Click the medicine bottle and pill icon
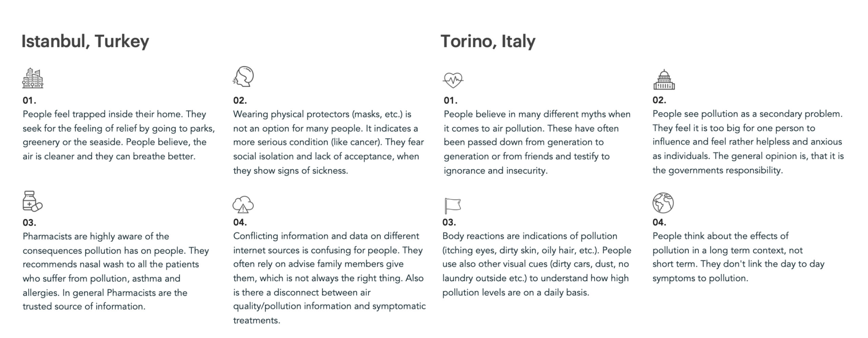Image resolution: width=868 pixels, height=338 pixels. [32, 201]
